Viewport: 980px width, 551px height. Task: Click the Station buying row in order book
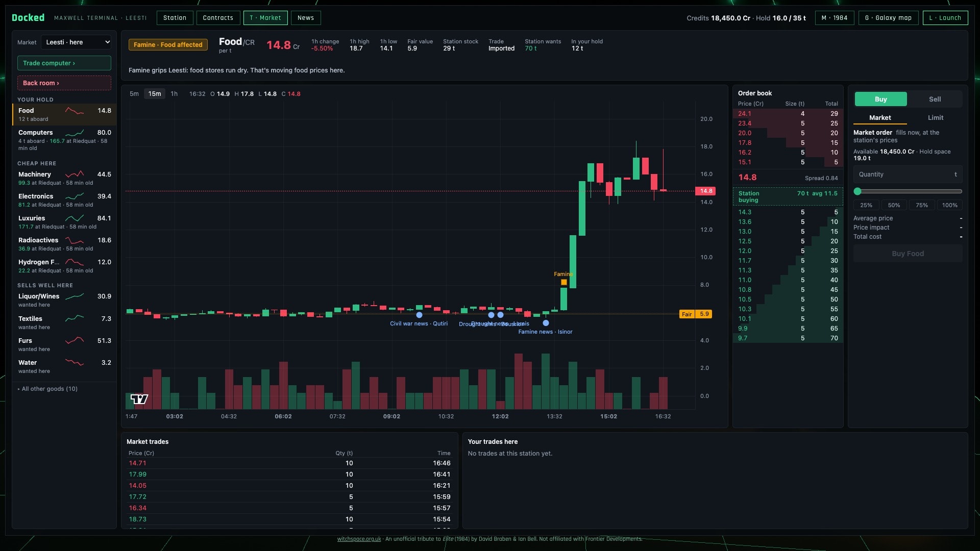point(788,196)
